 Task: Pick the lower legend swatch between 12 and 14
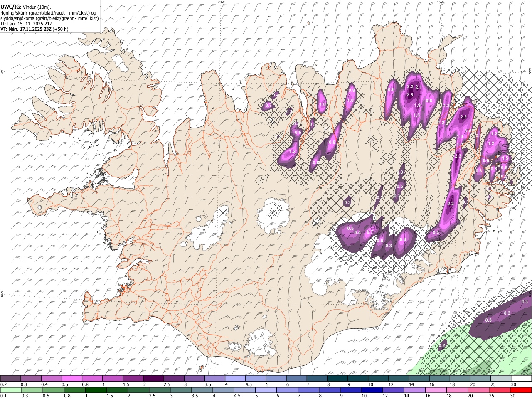point(393,390)
